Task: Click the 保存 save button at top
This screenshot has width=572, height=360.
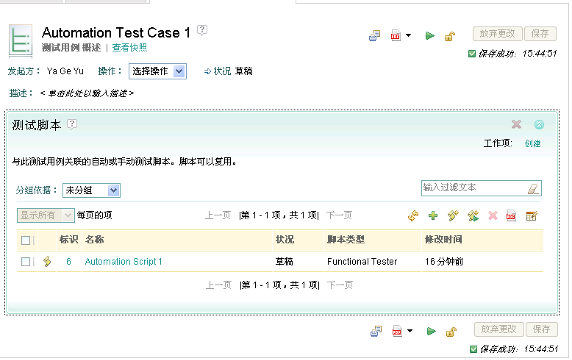Action: coord(540,34)
